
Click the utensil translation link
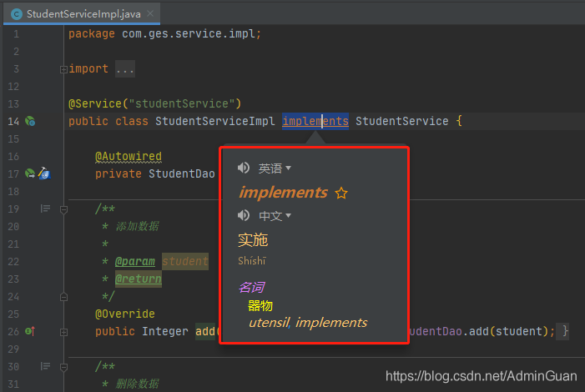[268, 323]
